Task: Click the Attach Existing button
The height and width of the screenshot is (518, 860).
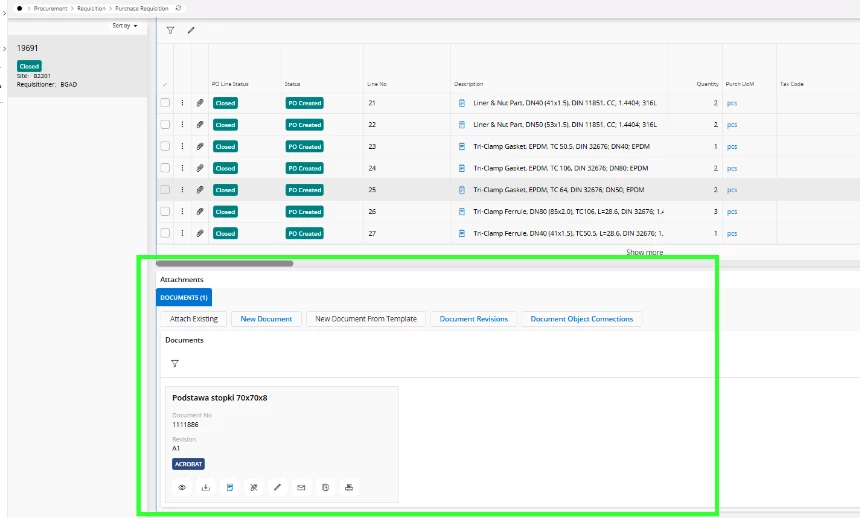Action: (x=194, y=319)
